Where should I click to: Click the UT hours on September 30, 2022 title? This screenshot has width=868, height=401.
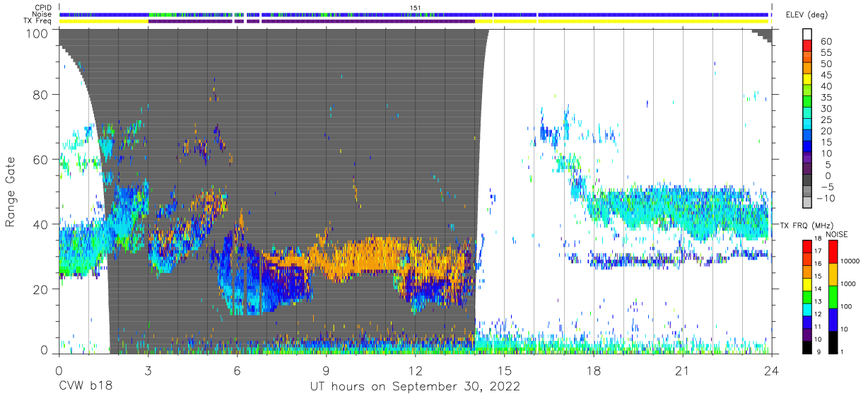415,387
